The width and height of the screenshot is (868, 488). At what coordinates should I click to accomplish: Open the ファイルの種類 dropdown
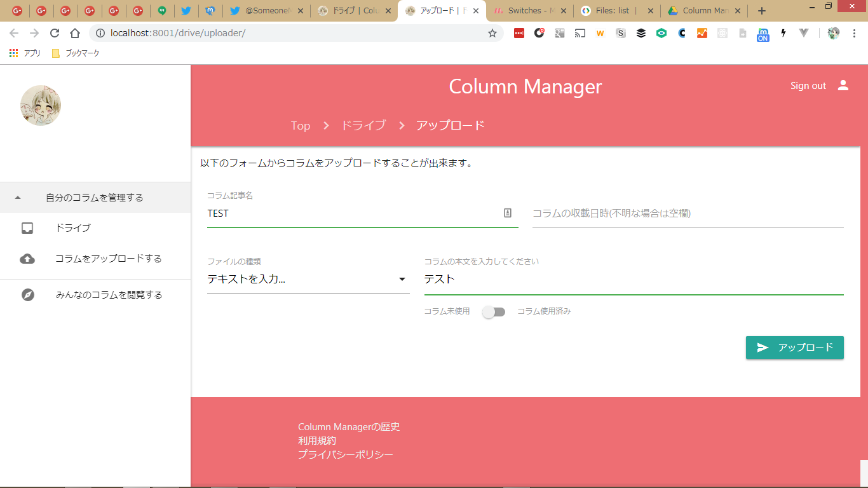pyautogui.click(x=308, y=279)
